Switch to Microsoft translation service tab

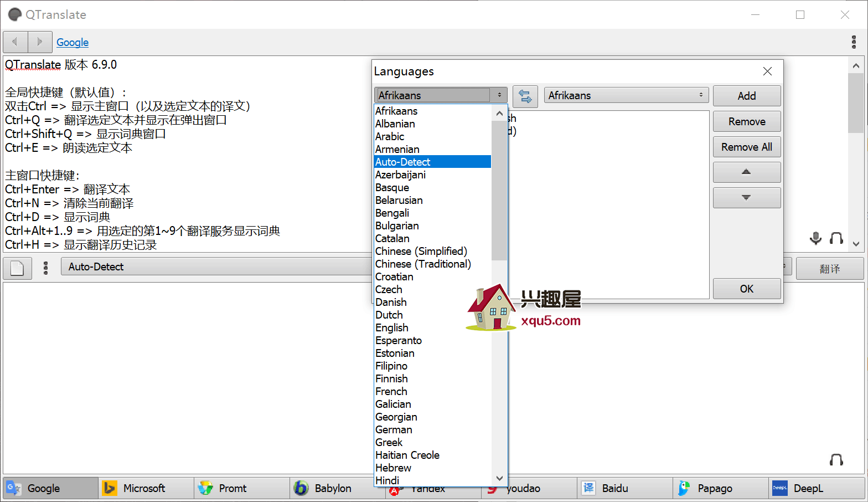147,488
